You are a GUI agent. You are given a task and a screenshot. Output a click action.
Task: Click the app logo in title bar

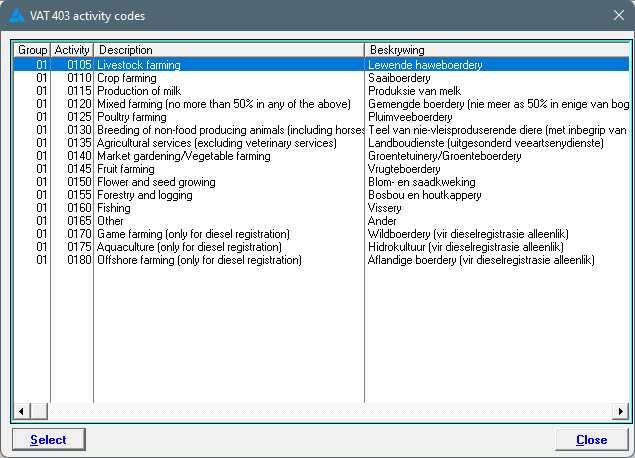point(17,15)
